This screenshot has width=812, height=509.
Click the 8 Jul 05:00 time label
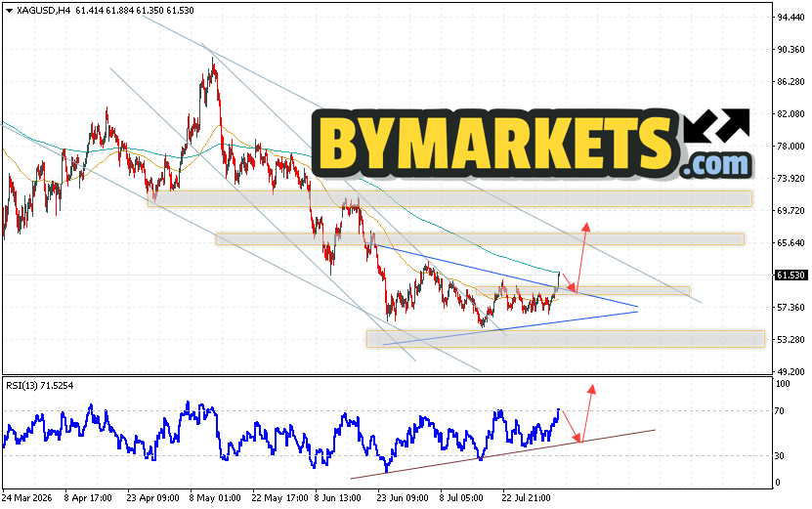tap(462, 498)
